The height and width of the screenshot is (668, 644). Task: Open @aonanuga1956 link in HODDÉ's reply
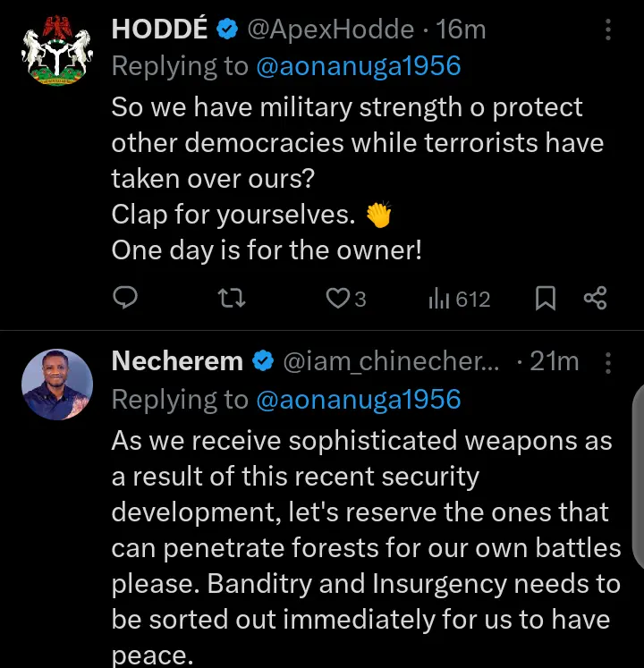(359, 66)
